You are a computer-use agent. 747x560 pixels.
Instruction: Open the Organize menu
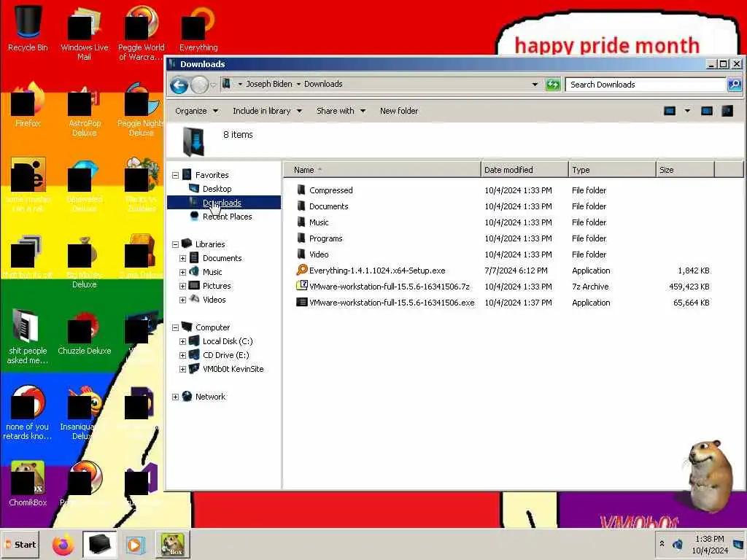click(x=196, y=111)
